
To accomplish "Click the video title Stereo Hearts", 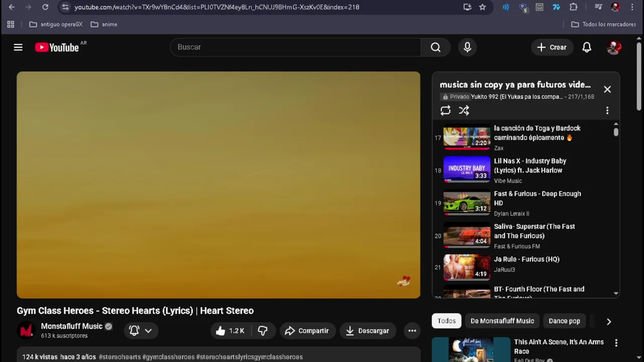I will pyautogui.click(x=135, y=311).
